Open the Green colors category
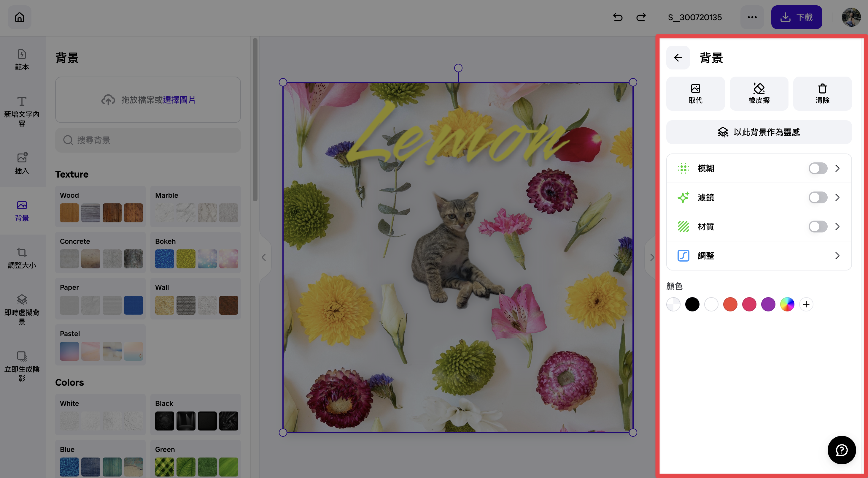The image size is (868, 478). click(x=195, y=459)
